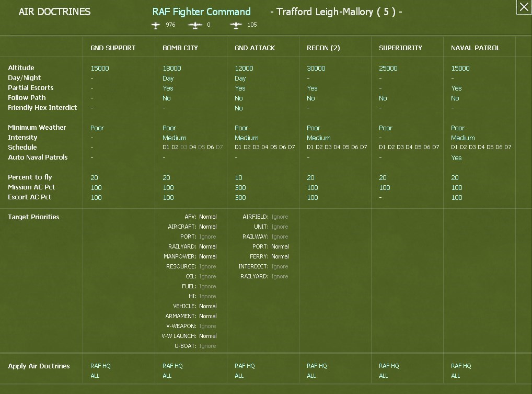The height and width of the screenshot is (394, 532).
Task: Enable D5 in BOMB CITY schedule
Action: point(202,148)
